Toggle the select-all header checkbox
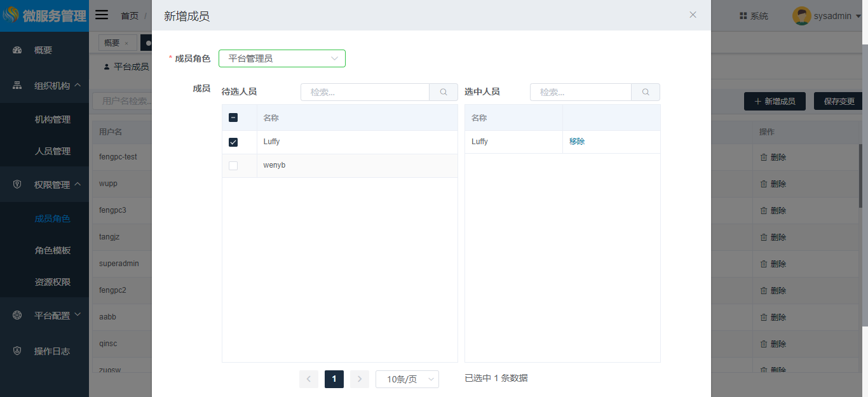Image resolution: width=868 pixels, height=397 pixels. 233,118
